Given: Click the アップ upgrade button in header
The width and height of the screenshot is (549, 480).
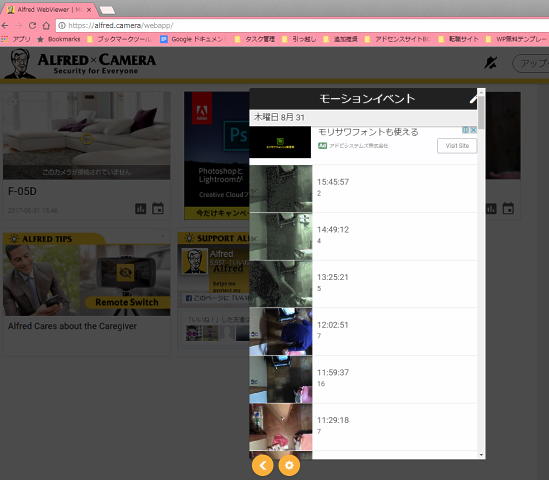Looking at the screenshot, I should click(531, 63).
